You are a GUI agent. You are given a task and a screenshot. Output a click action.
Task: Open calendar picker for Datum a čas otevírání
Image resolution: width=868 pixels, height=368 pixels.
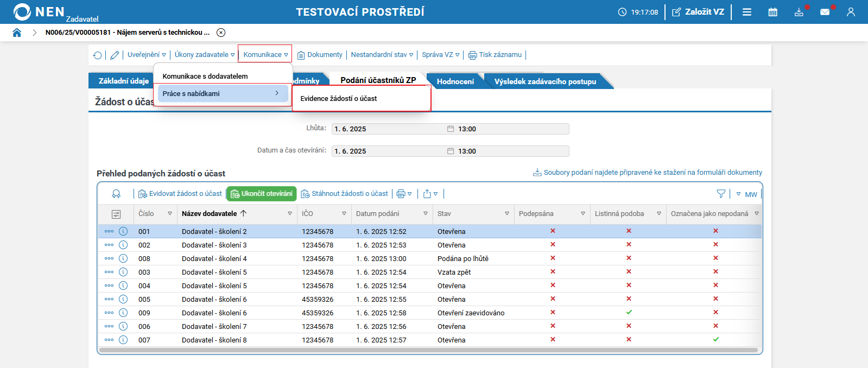coord(451,151)
